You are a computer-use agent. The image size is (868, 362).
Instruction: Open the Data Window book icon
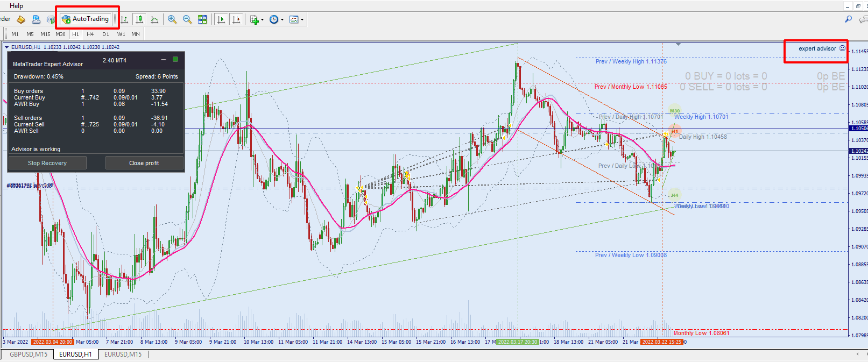(x=21, y=19)
